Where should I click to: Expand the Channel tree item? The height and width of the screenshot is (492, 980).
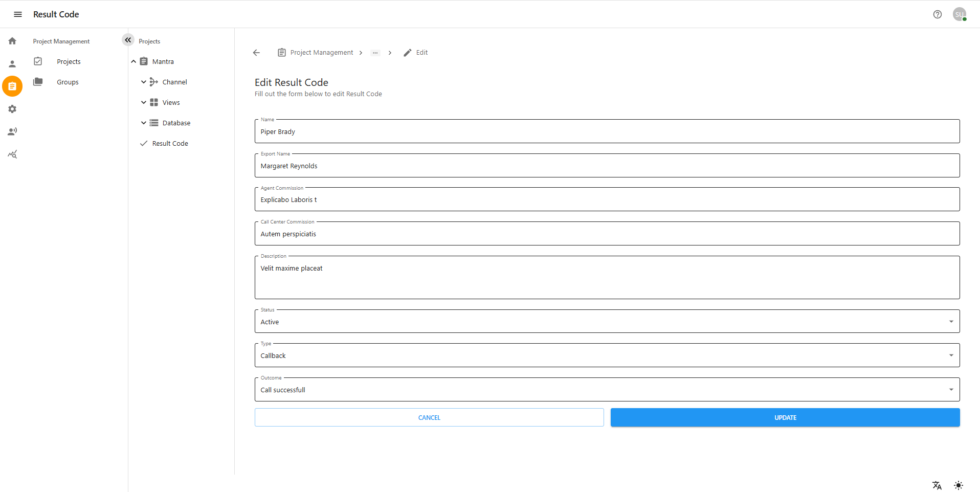pyautogui.click(x=143, y=82)
